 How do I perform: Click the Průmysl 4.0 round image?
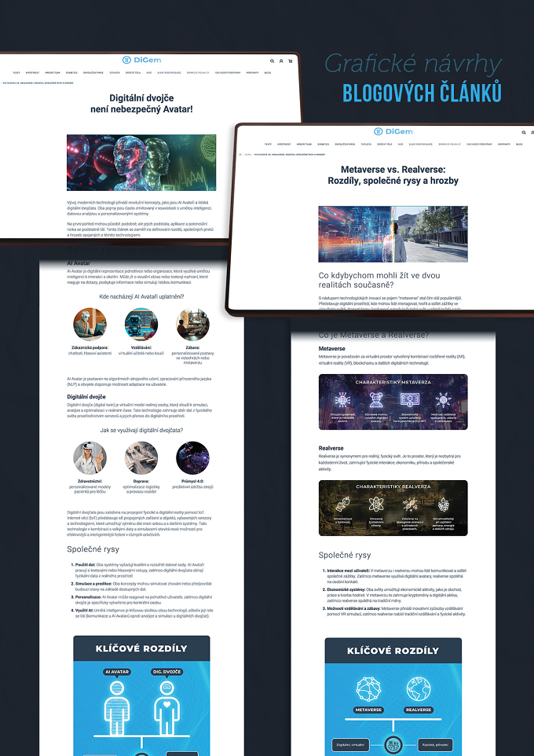192,458
